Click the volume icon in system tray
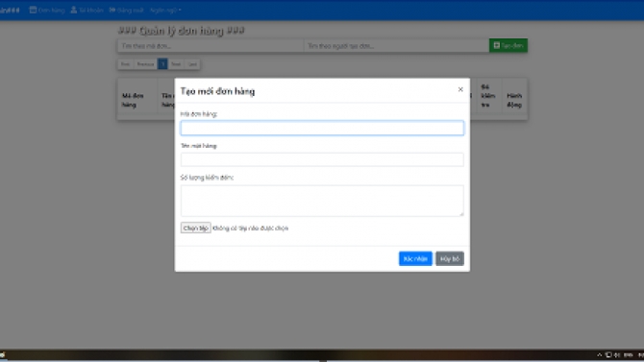This screenshot has width=644, height=362. (x=617, y=355)
